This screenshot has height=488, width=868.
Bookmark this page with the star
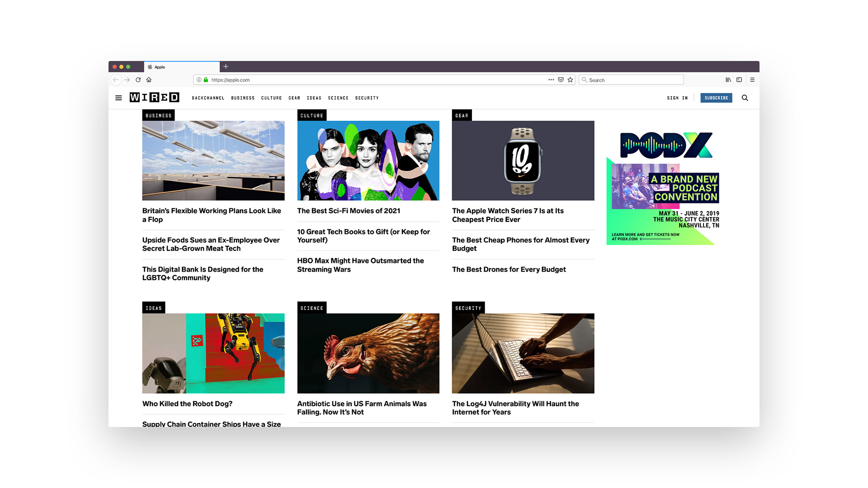(x=571, y=80)
